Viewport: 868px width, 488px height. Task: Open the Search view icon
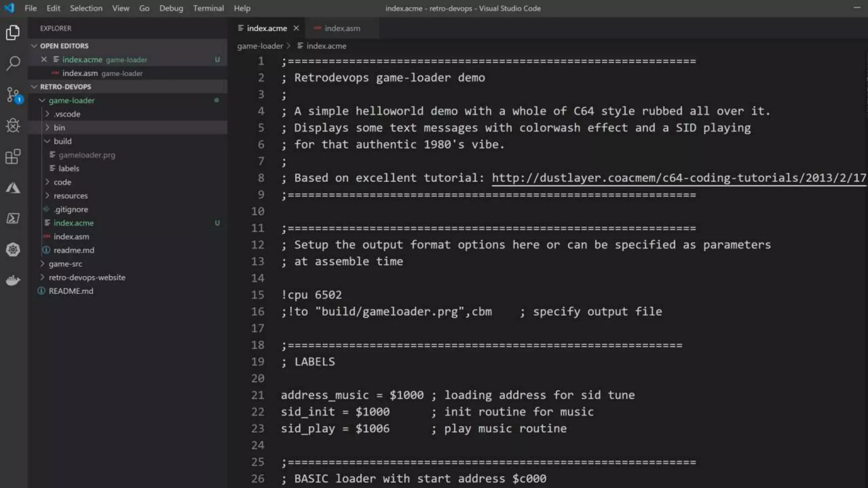(13, 64)
